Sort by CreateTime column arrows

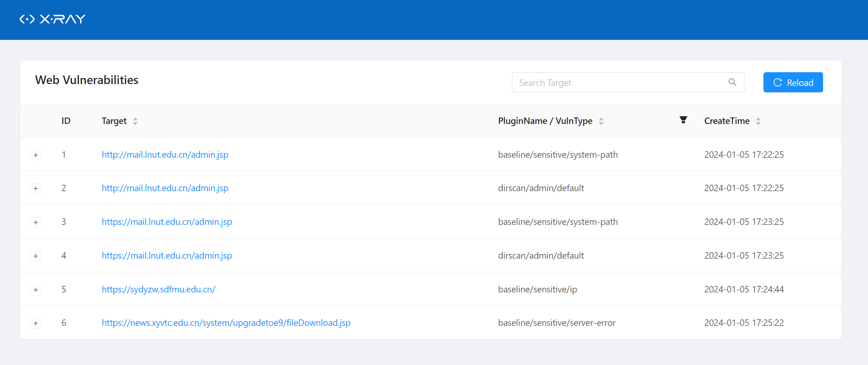[x=758, y=121]
